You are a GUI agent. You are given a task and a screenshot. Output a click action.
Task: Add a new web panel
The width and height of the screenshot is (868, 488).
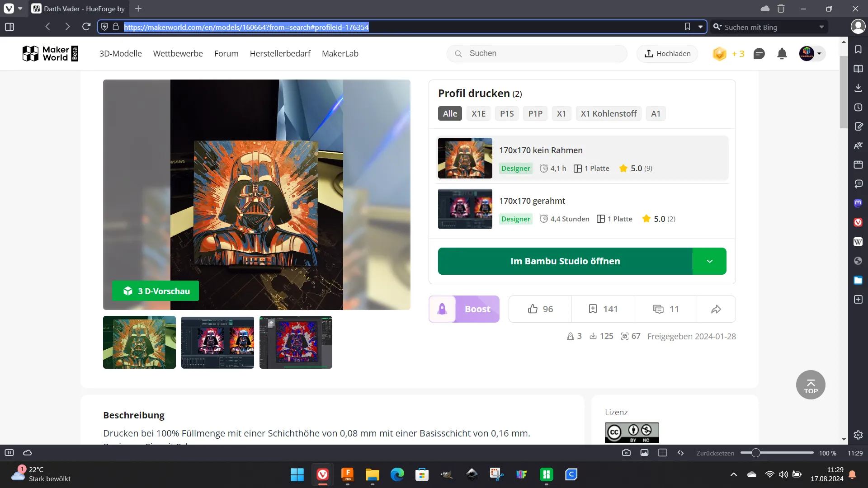click(858, 299)
